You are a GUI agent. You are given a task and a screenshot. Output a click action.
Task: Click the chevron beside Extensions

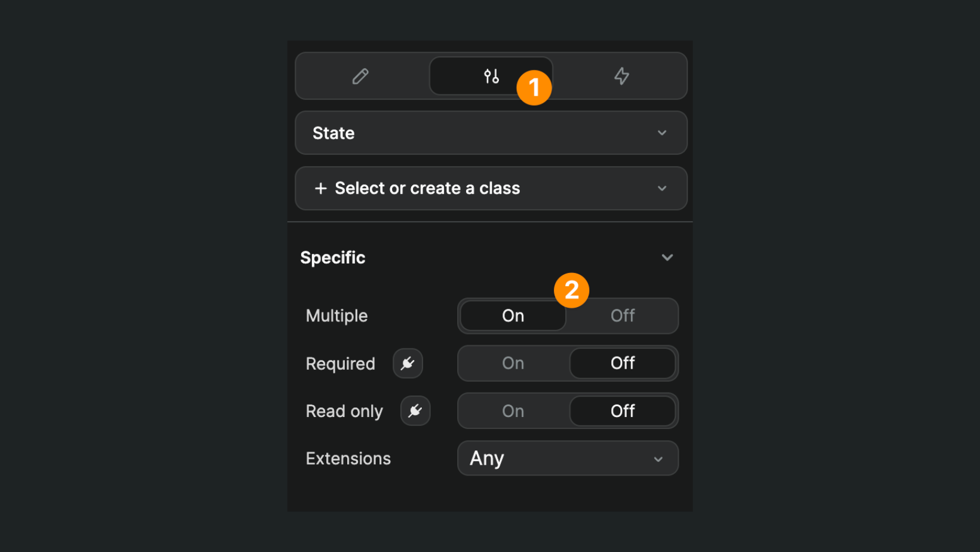(x=658, y=459)
